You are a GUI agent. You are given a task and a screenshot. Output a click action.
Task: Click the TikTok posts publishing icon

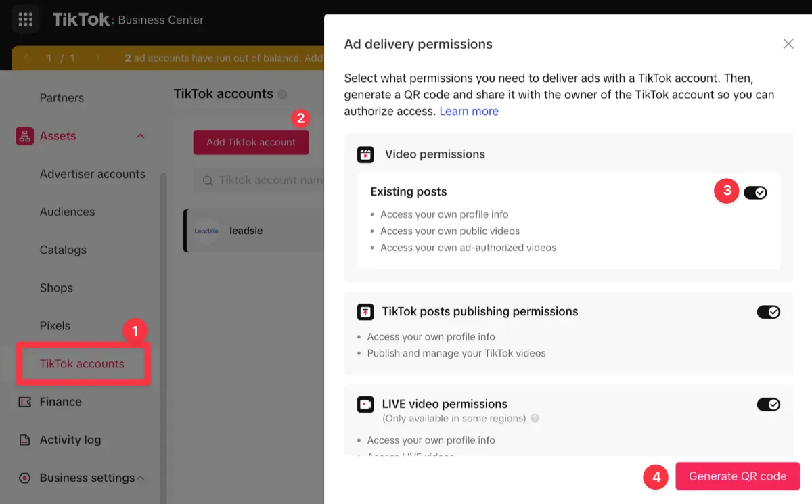(365, 312)
